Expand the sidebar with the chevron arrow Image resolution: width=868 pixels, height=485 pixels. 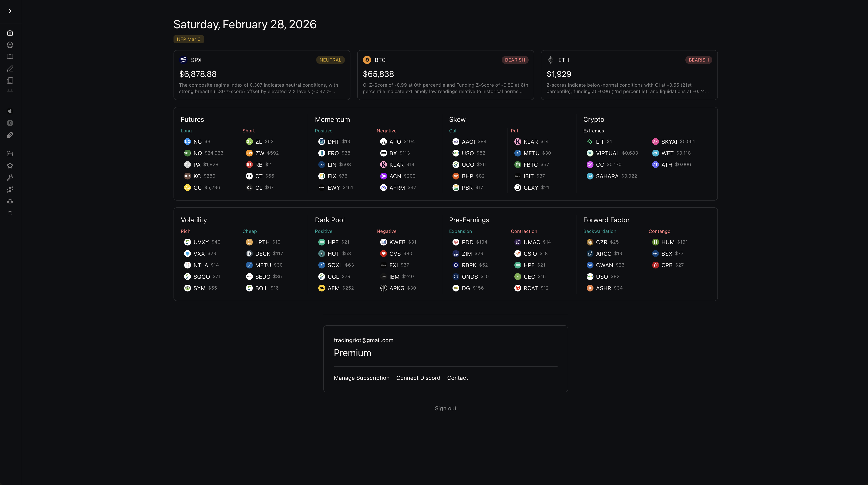10,11
